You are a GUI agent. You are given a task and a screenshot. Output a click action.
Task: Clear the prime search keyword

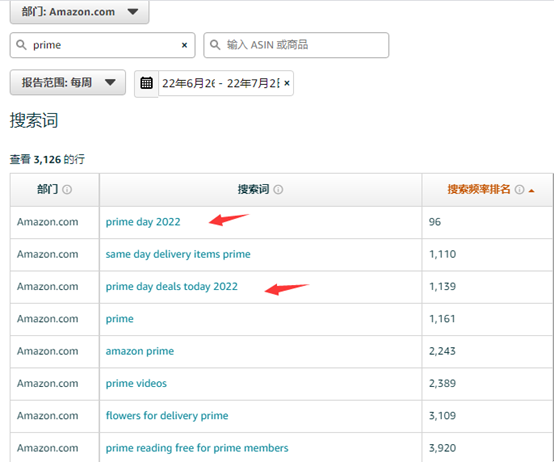(184, 45)
